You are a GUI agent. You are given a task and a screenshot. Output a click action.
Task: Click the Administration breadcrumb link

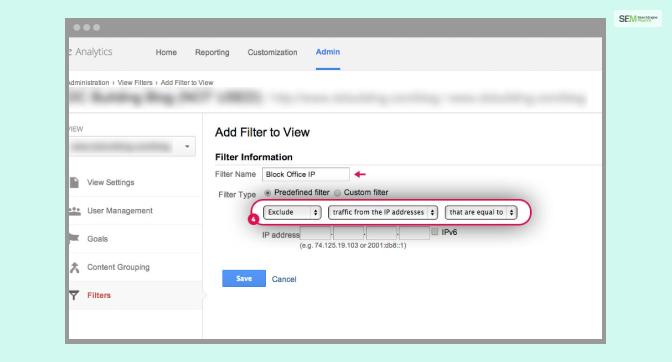point(89,83)
